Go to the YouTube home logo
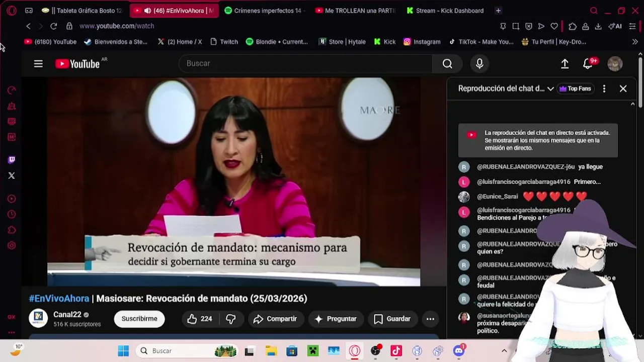Viewport: 644px width, 362px height. tap(77, 64)
